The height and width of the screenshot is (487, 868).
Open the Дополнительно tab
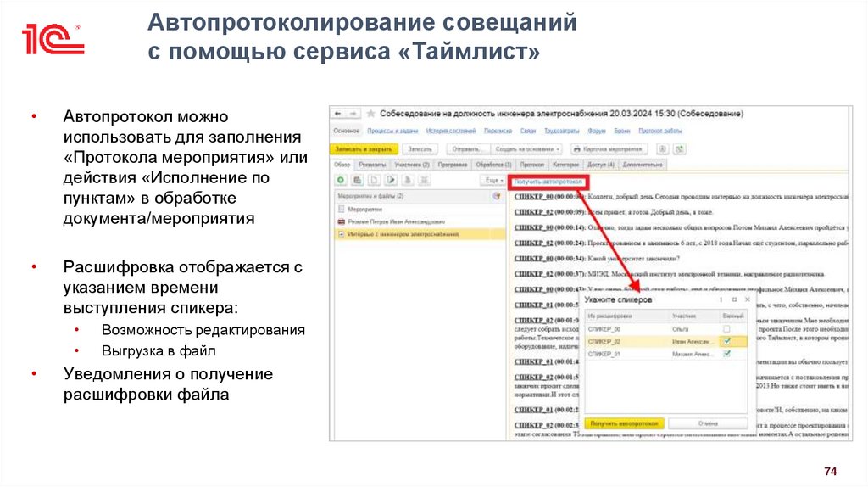[643, 165]
